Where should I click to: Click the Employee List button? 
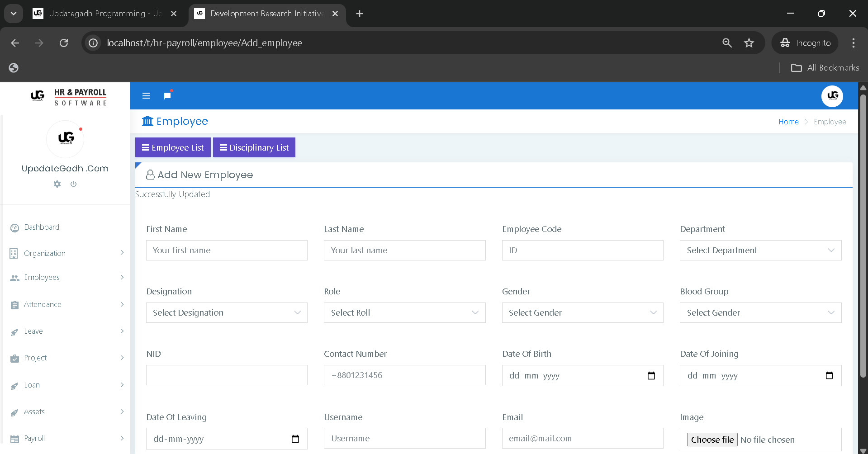coord(173,148)
